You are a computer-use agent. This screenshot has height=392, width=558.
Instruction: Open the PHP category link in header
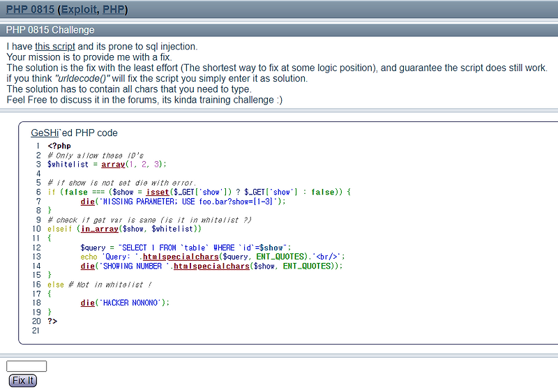tap(114, 9)
